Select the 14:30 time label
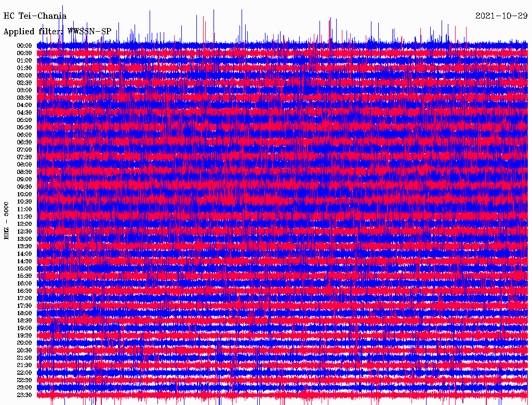The image size is (532, 405). [x=24, y=261]
